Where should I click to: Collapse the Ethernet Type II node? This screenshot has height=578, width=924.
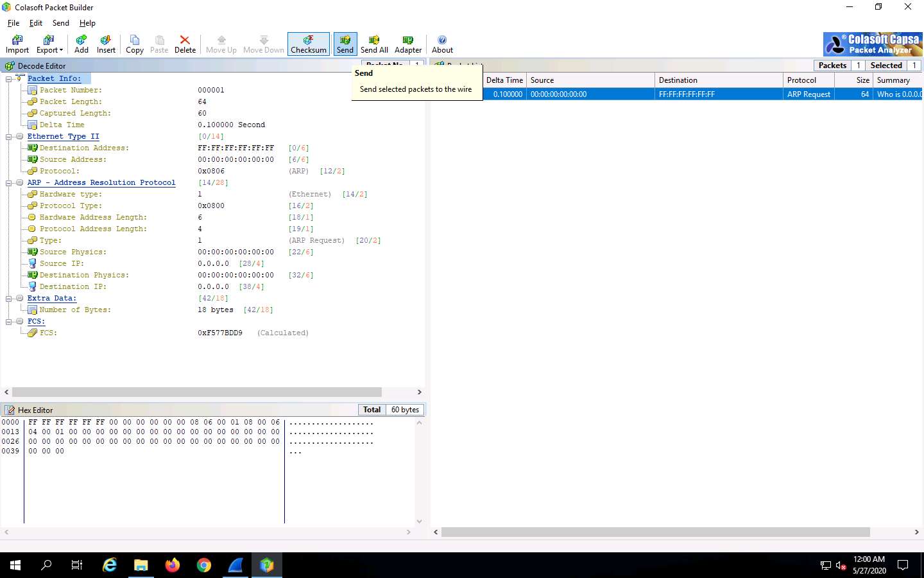pyautogui.click(x=9, y=137)
